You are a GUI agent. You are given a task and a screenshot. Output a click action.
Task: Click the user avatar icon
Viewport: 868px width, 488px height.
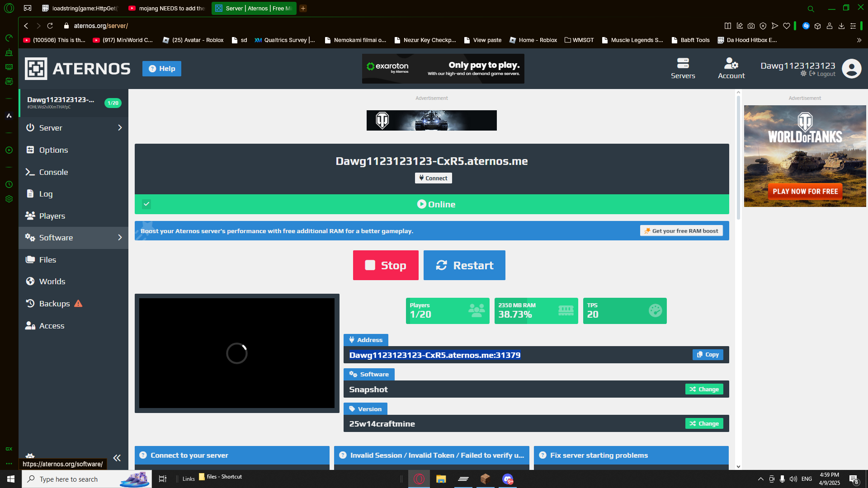(852, 69)
